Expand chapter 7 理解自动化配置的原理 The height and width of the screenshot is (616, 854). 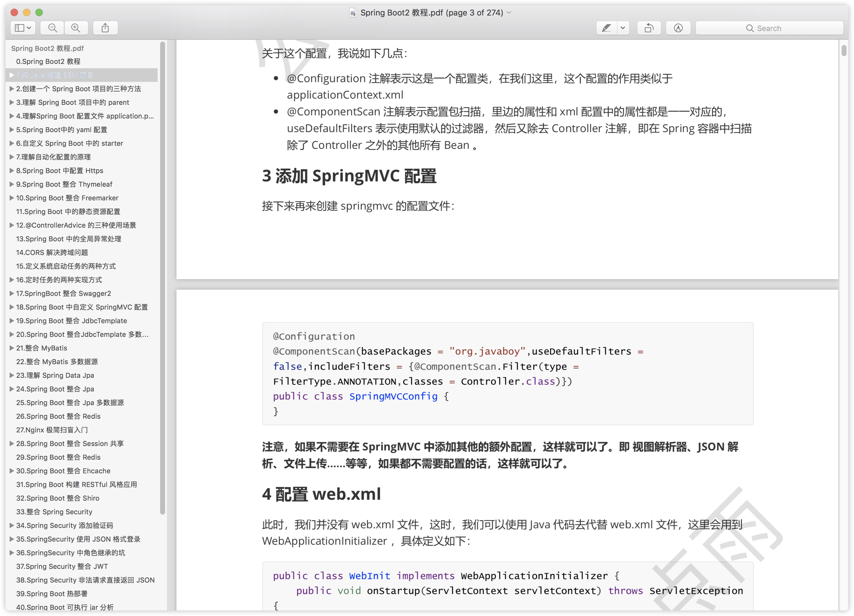[x=12, y=157]
